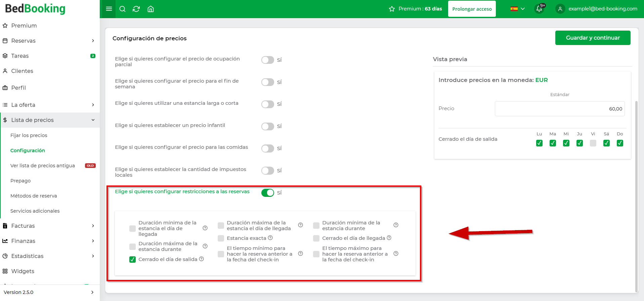
Task: Open help icon beside Cerrado el día de llegada
Action: [x=389, y=238]
